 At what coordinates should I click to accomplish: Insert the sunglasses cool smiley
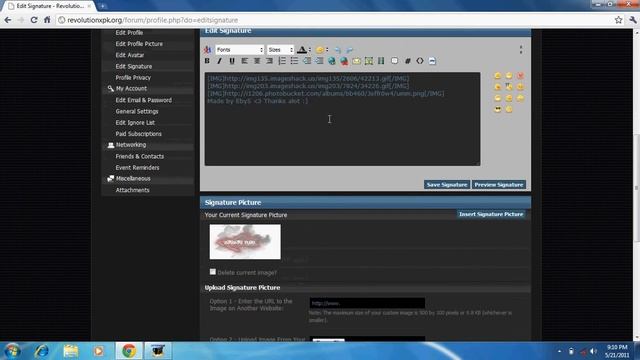498,109
